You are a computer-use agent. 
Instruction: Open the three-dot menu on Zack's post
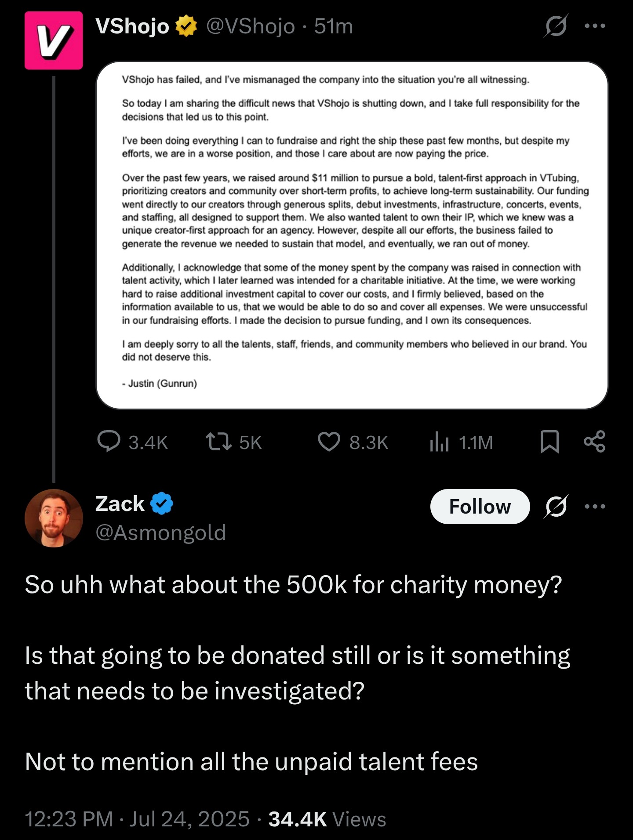pos(595,507)
